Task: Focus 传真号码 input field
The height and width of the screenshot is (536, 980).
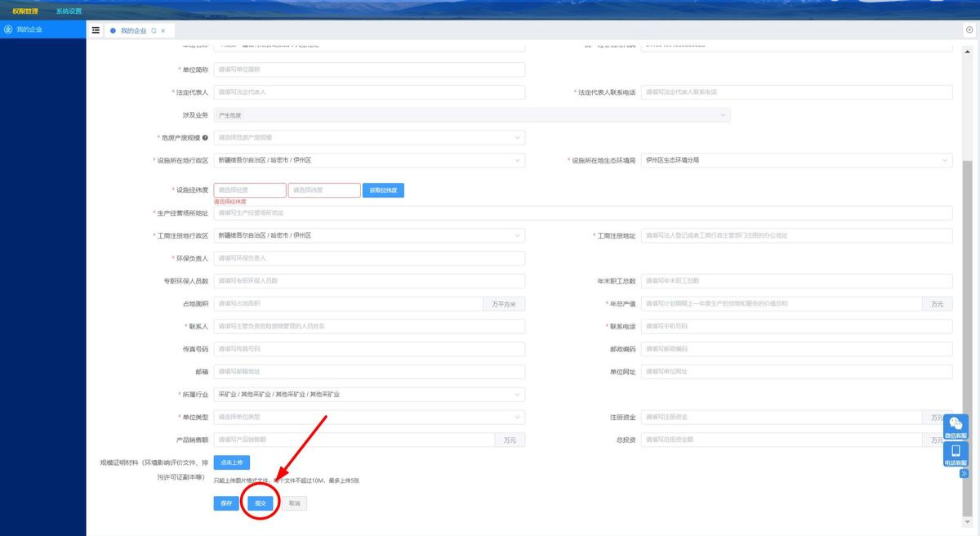Action: coord(369,349)
